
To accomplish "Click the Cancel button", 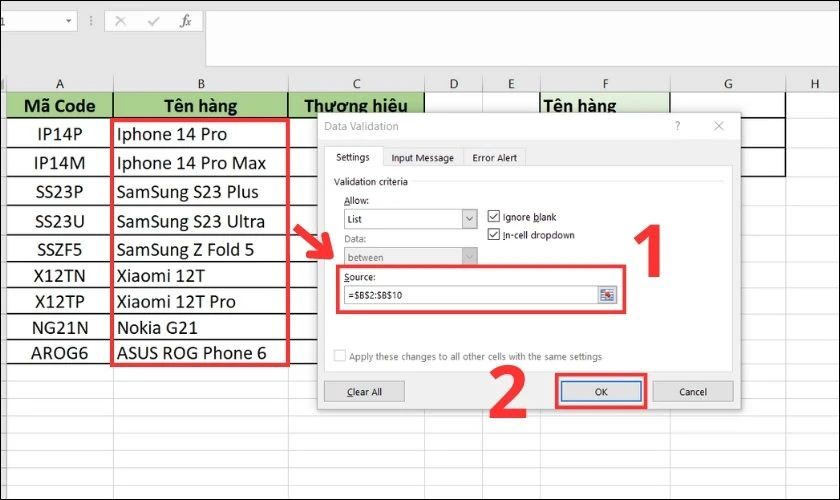I will 693,392.
